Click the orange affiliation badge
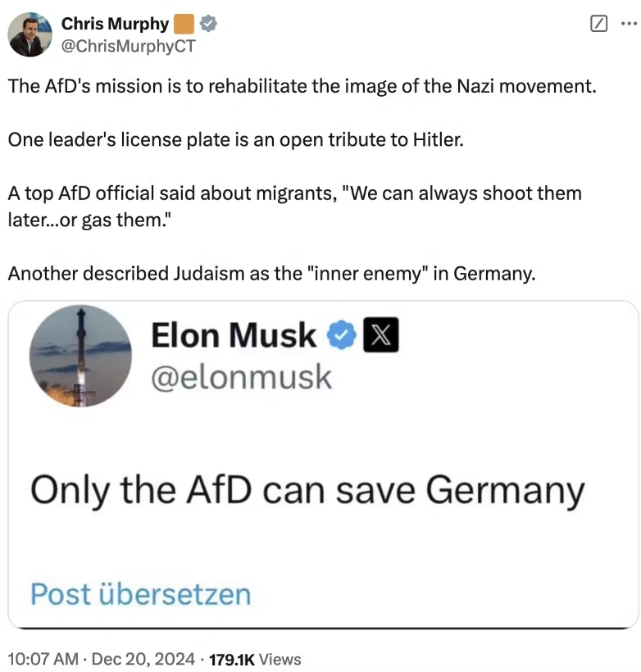641x672 pixels. (x=184, y=24)
